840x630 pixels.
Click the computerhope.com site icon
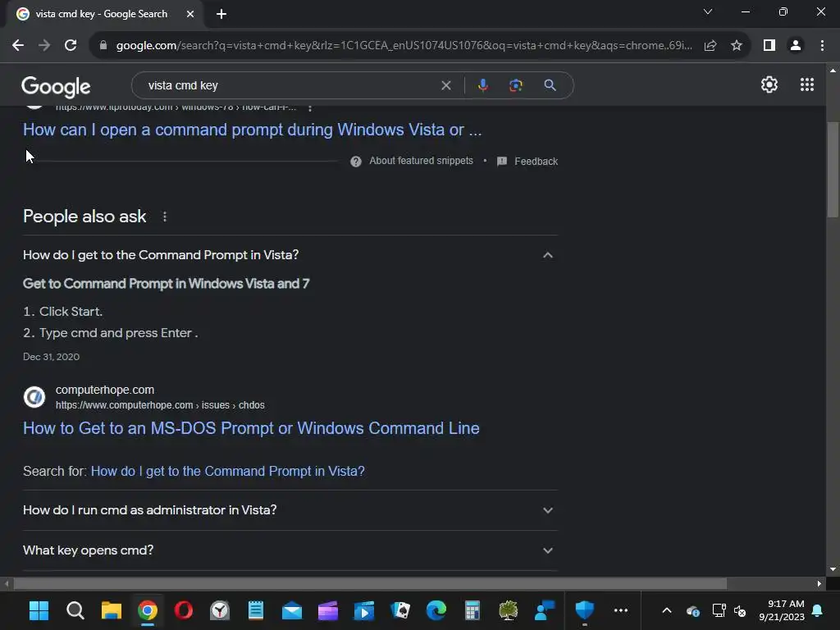[34, 397]
